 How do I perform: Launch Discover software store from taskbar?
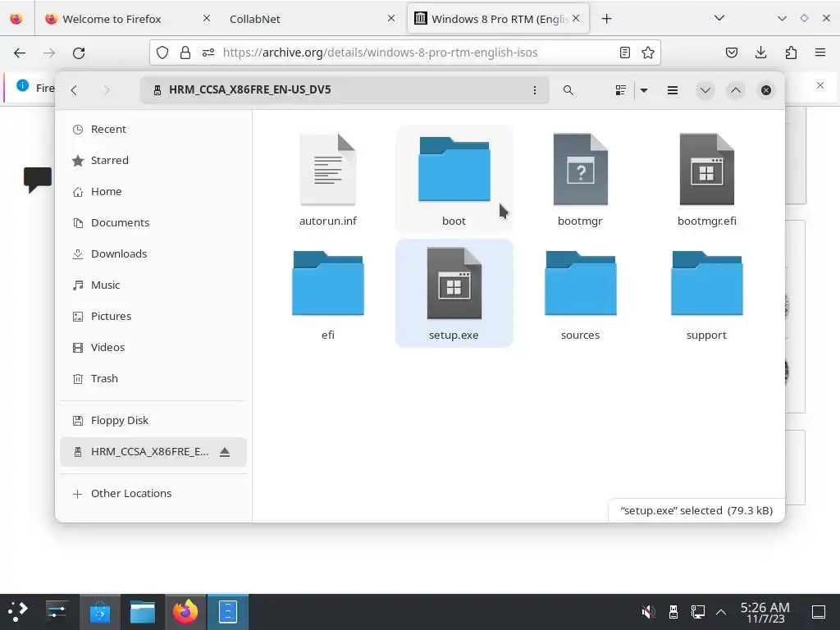(x=99, y=611)
